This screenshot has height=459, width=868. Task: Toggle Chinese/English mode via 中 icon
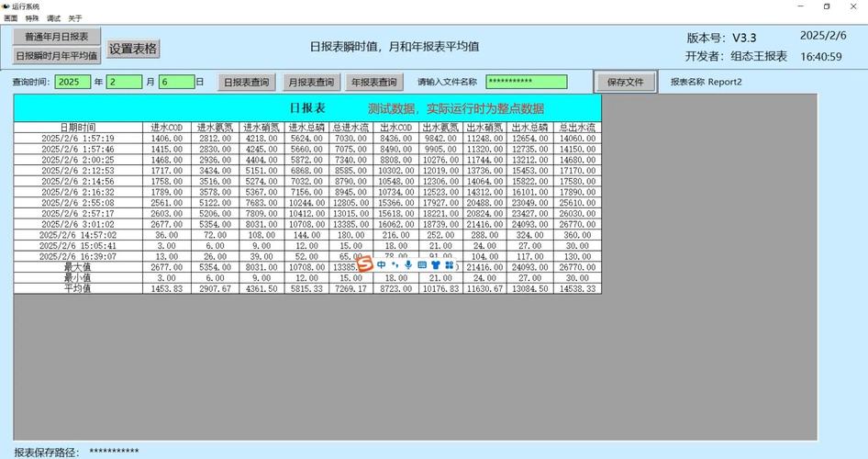click(x=382, y=264)
